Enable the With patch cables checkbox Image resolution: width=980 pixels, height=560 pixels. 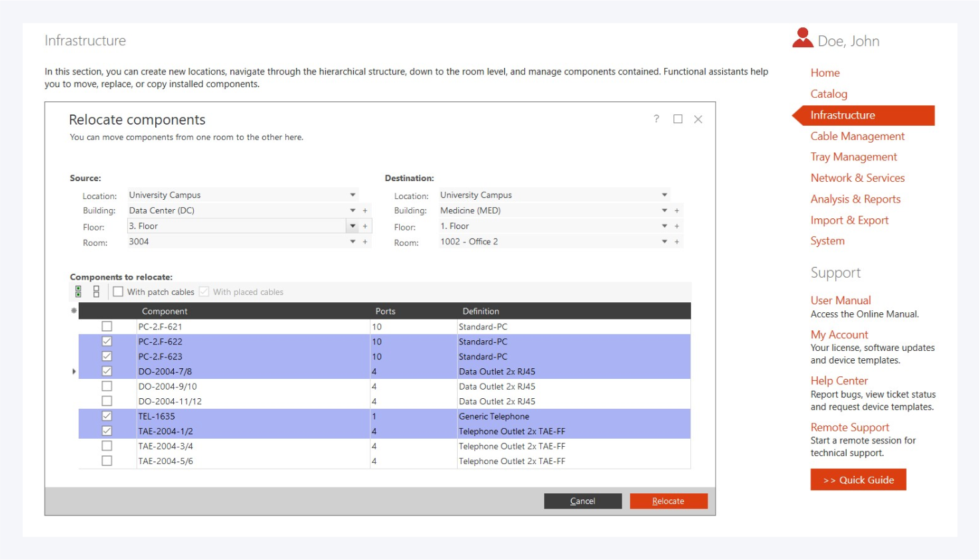point(119,292)
